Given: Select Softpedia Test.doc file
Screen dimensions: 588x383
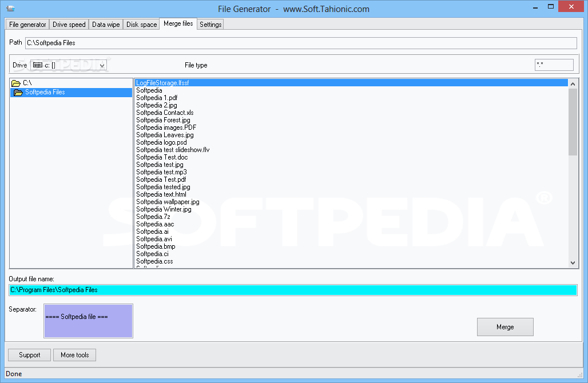Looking at the screenshot, I should tap(351, 157).
